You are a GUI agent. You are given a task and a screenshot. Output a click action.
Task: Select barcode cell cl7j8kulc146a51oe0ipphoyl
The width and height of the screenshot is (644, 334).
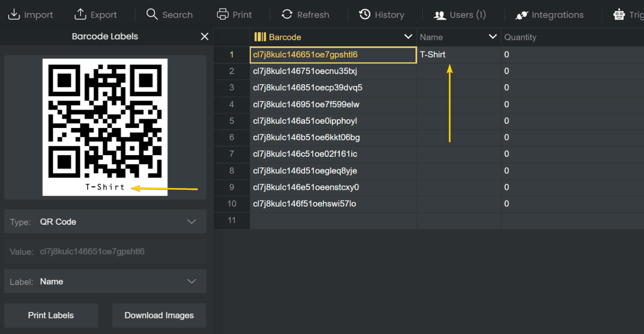point(334,121)
